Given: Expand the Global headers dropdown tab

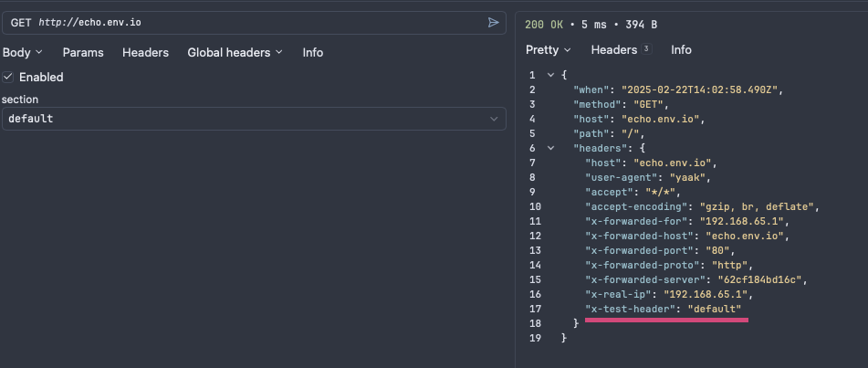Looking at the screenshot, I should (x=235, y=52).
